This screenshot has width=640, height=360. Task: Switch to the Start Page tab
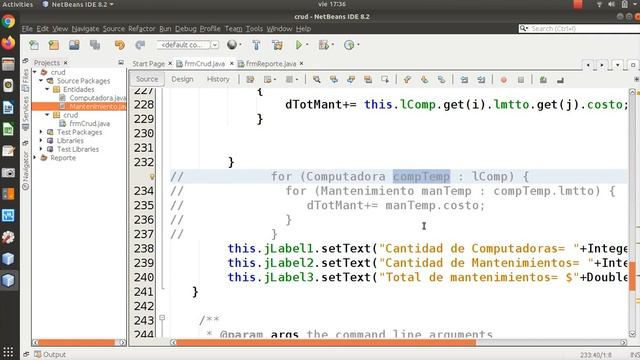click(x=148, y=64)
